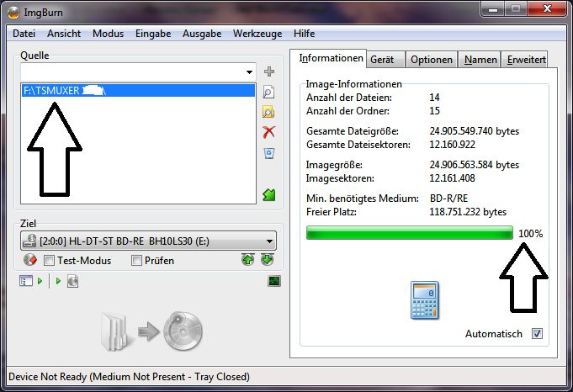Open the Eingabe menu
Viewport: 573px width, 392px height.
click(x=153, y=34)
